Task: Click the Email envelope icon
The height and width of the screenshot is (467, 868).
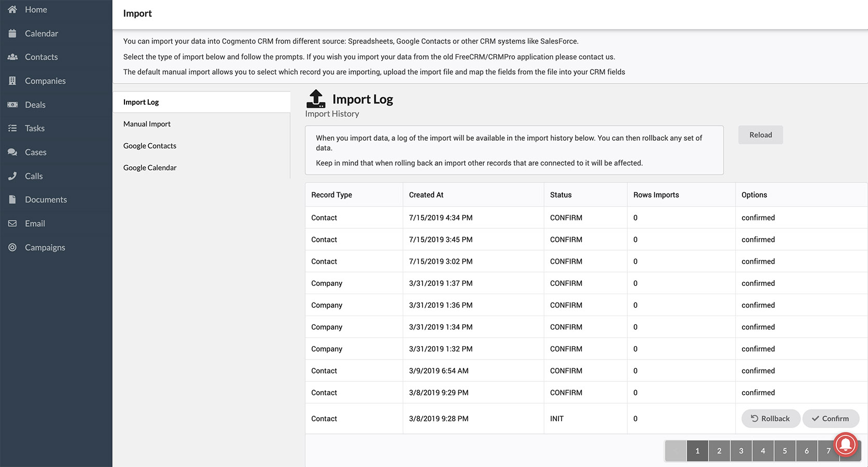Action: pos(12,224)
